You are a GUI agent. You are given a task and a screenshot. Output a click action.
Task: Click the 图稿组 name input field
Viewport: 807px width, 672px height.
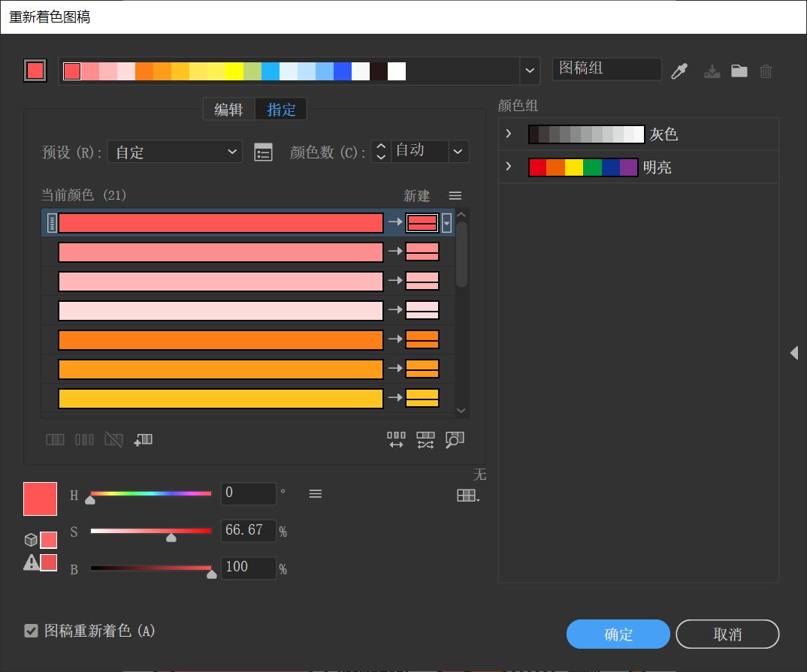tap(606, 69)
